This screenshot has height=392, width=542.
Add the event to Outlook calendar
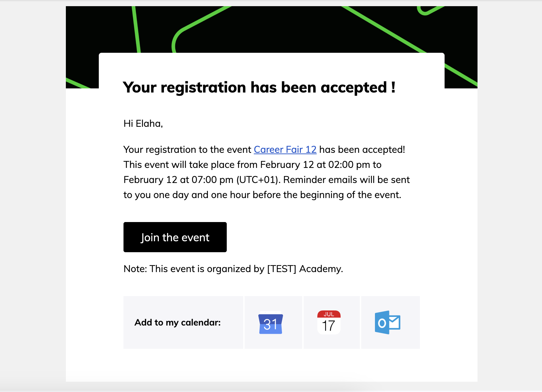coord(388,322)
